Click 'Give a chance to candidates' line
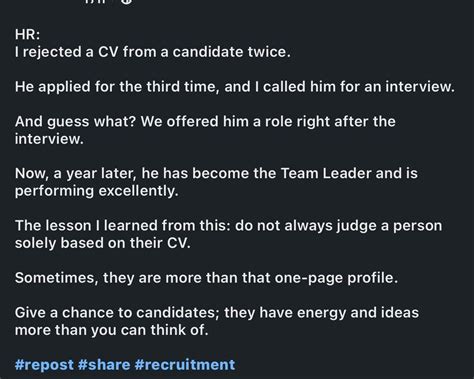The image size is (474, 379). (217, 313)
